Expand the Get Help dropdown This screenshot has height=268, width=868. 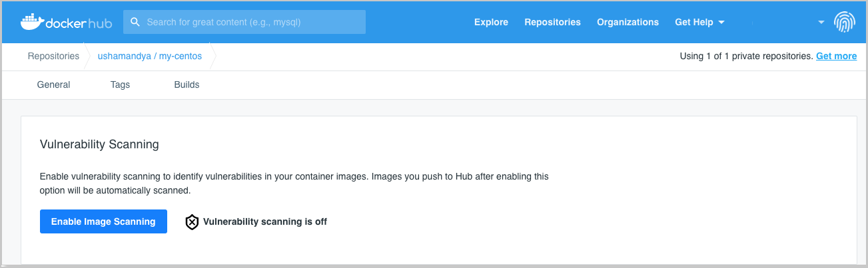(699, 22)
